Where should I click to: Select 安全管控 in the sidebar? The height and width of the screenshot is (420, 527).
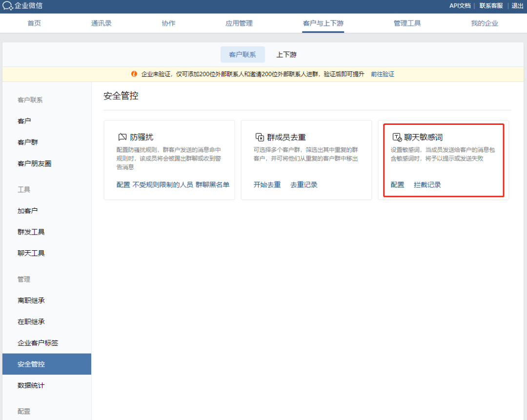(x=47, y=364)
